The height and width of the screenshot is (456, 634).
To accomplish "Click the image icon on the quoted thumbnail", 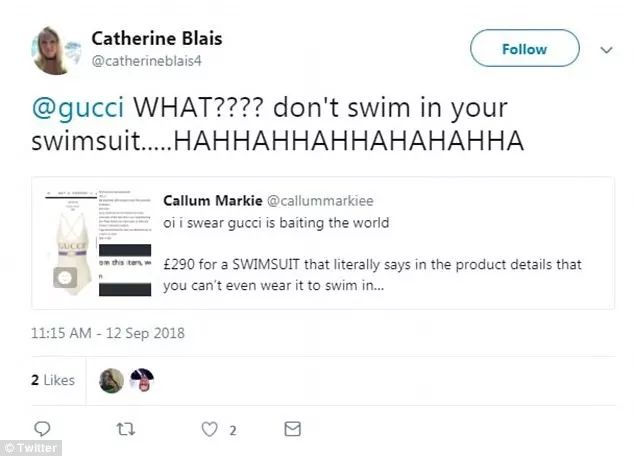I will pyautogui.click(x=66, y=277).
